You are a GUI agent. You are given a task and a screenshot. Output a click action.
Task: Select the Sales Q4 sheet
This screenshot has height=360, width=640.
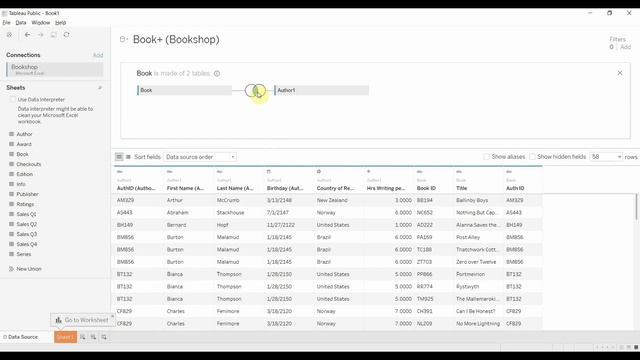27,244
